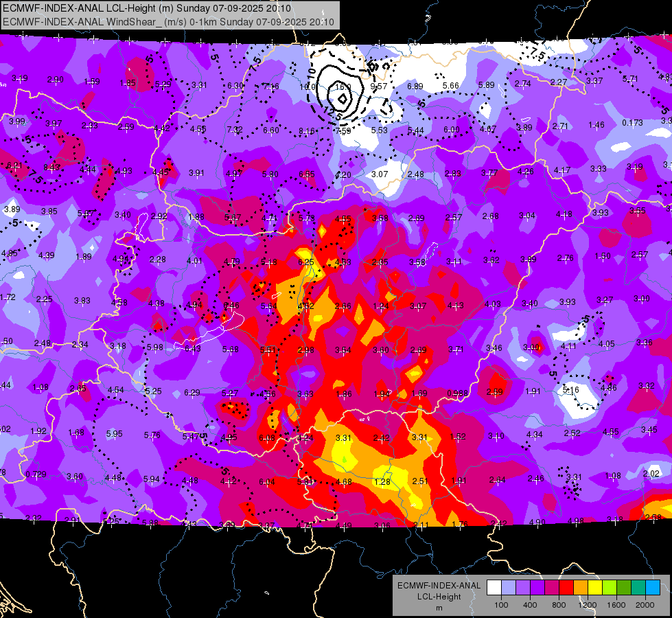Click the wind shear value 6.30
This screenshot has width=672, height=618.
235,85
